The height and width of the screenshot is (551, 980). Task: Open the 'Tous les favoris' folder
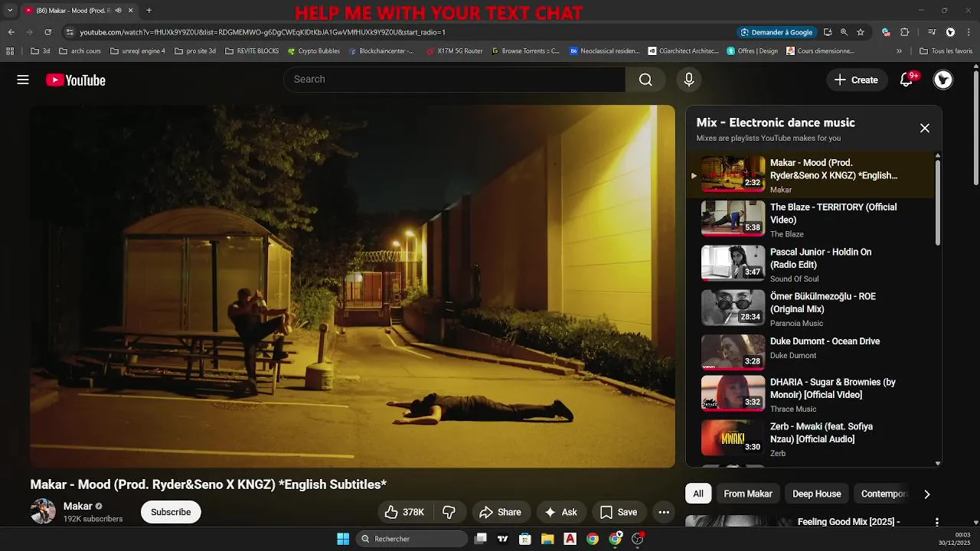(946, 51)
